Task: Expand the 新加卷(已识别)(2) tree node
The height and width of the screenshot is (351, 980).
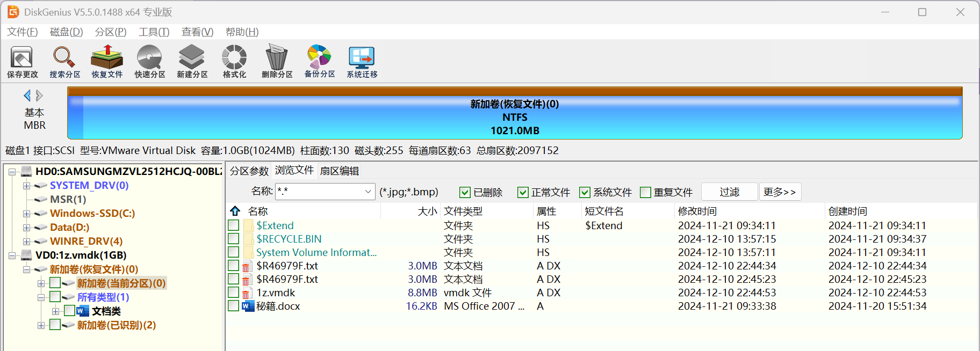Action: pyautogui.click(x=41, y=325)
